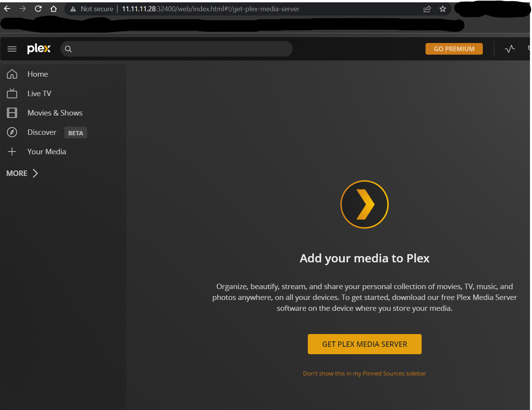Click Don't show this in Pinned Sources link
Screen dimensions: 532x410
[x=364, y=374]
